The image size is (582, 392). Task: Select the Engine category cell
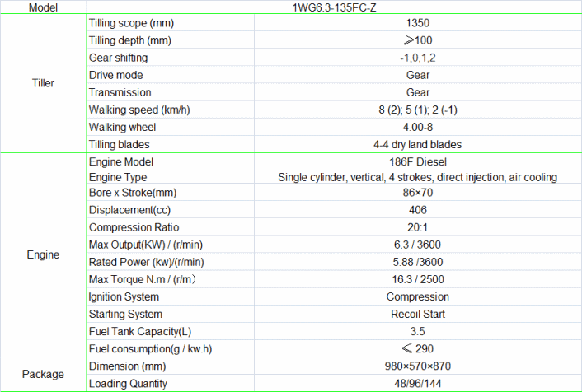click(43, 255)
